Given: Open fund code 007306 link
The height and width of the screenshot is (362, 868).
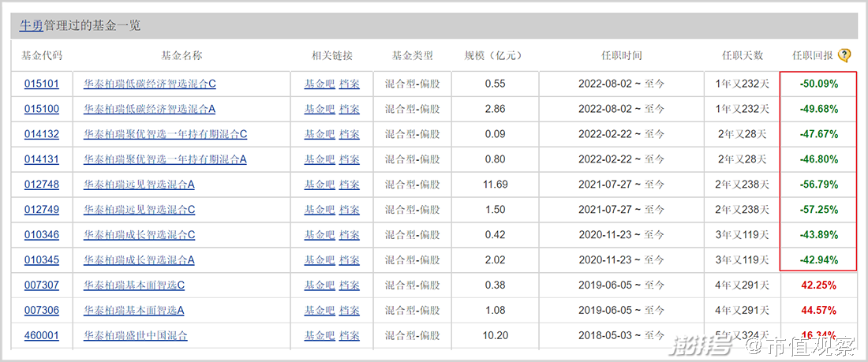Looking at the screenshot, I should 42,310.
